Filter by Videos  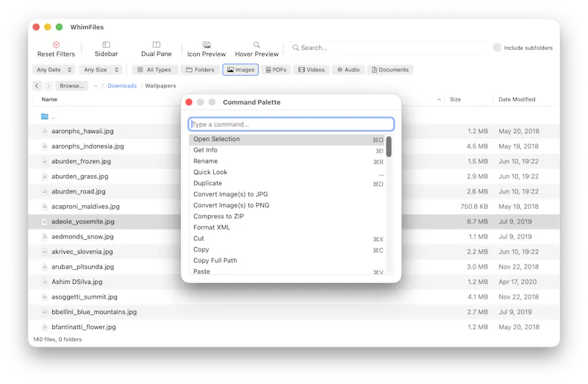coord(312,70)
